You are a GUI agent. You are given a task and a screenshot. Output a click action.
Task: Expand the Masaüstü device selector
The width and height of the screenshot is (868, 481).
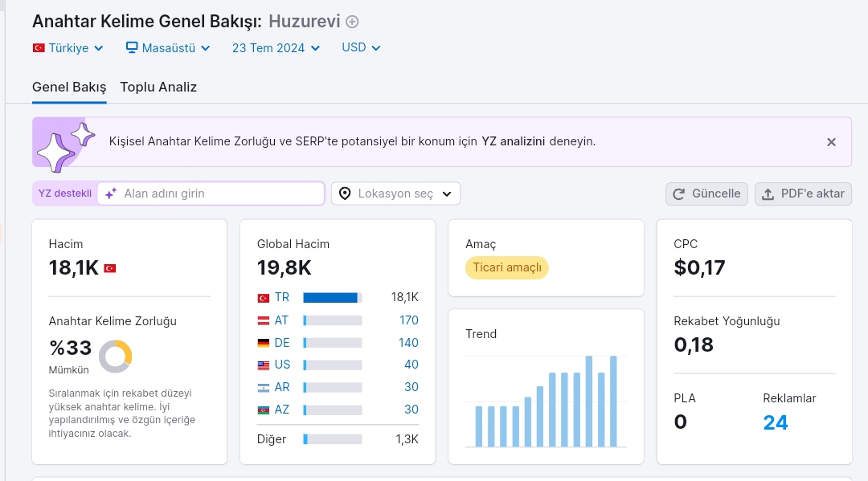click(168, 48)
